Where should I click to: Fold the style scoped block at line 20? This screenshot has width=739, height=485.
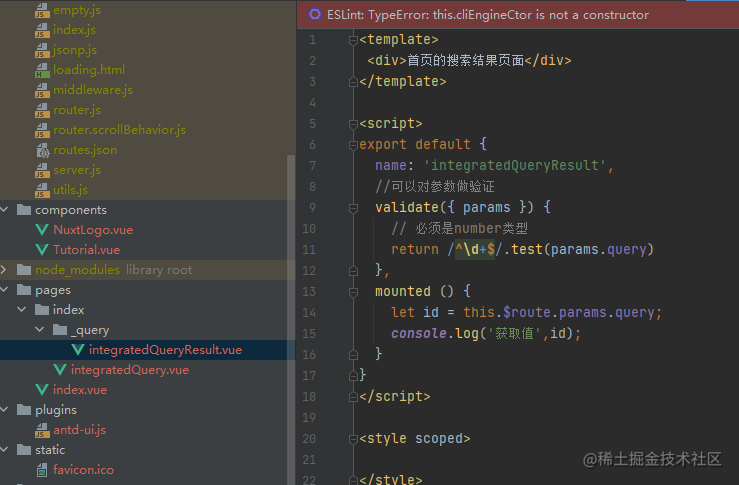coord(353,439)
